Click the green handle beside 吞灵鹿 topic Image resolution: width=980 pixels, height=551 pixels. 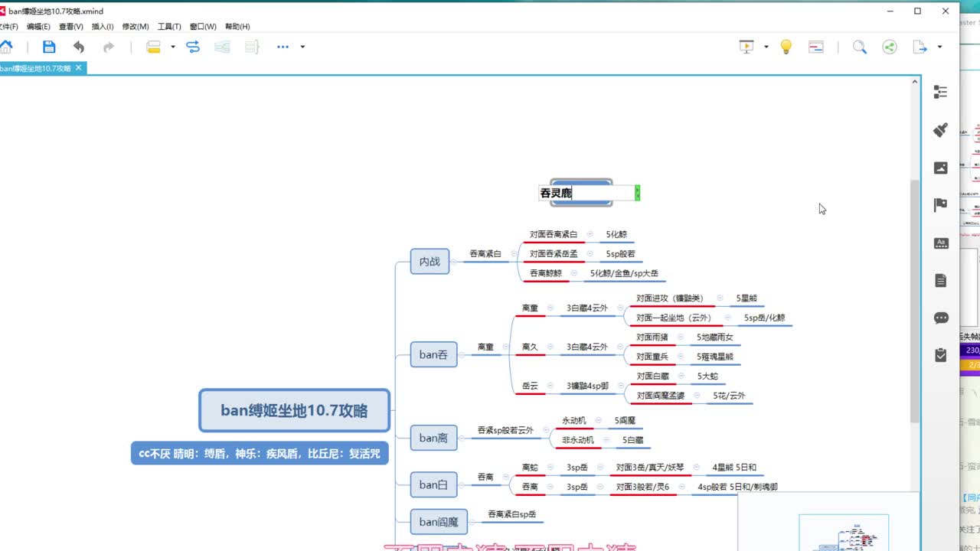pos(636,193)
